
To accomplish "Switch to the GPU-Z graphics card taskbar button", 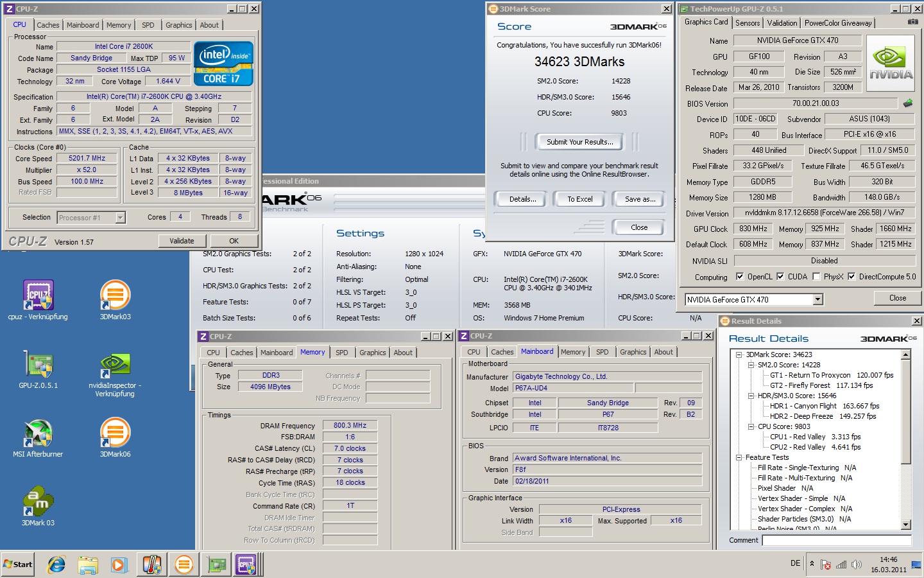I will [217, 565].
